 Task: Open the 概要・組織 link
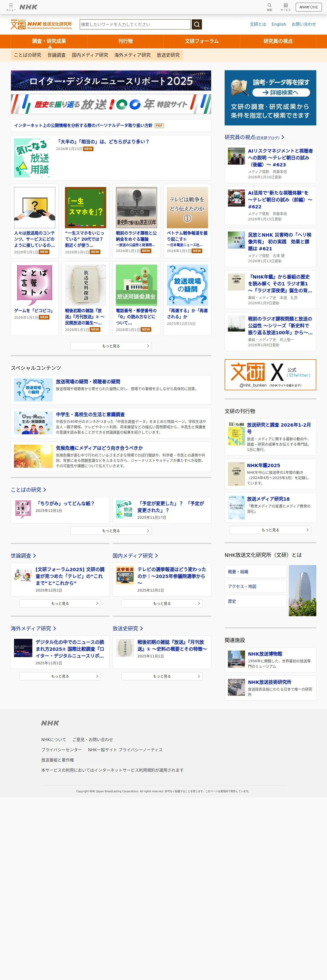click(x=255, y=571)
